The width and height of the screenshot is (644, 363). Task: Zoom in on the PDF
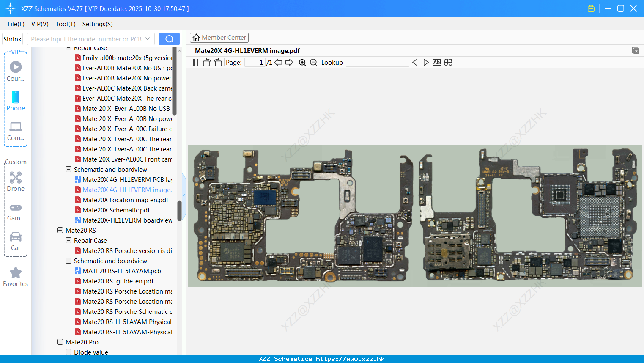tap(302, 63)
